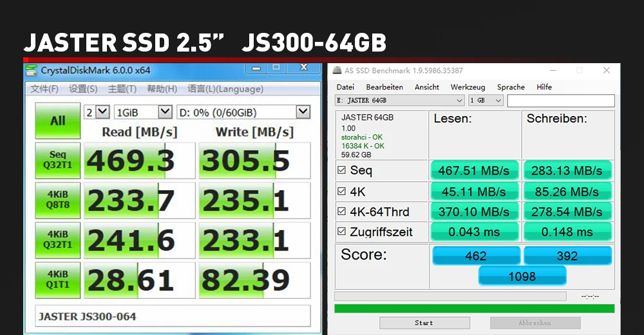Click the 467.51 MB/s Seq read result
644x335 pixels.
point(475,171)
